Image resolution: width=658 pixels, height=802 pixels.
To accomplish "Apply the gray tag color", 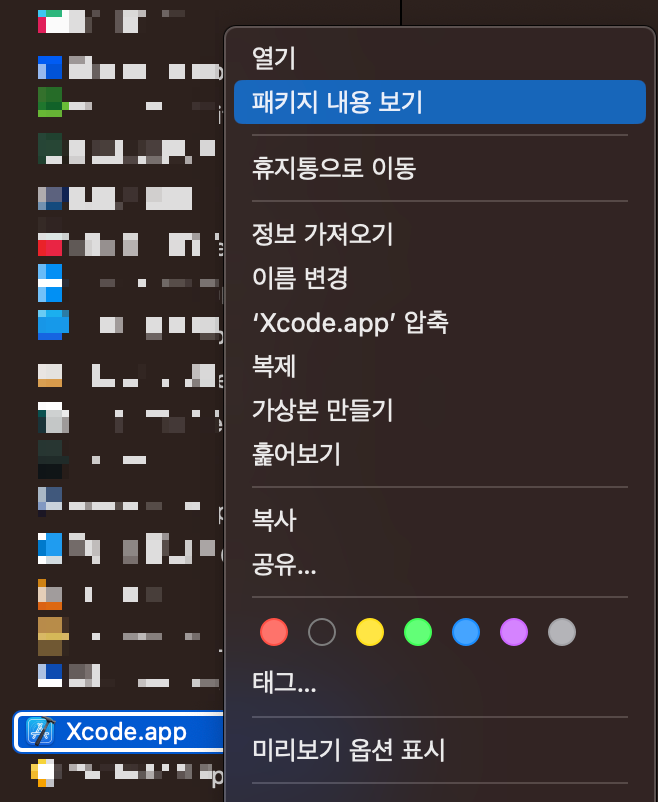I will [x=562, y=632].
